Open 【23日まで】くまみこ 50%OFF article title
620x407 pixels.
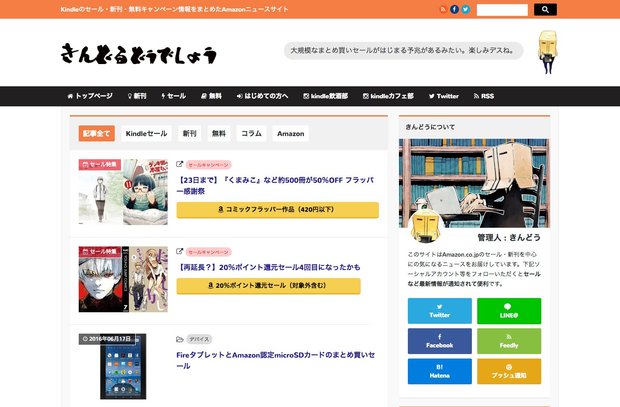click(275, 186)
